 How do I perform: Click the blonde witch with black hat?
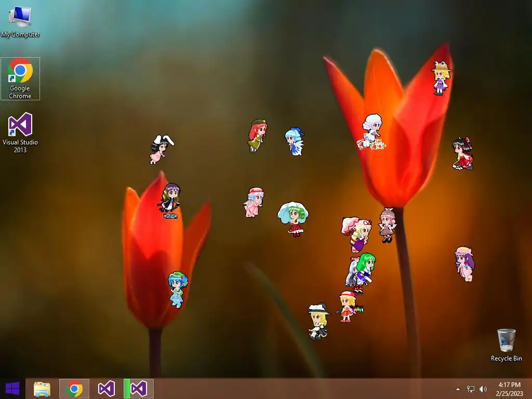(318, 321)
